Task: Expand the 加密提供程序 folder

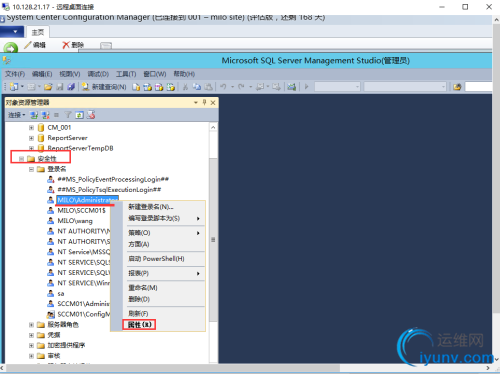Action: click(31, 345)
